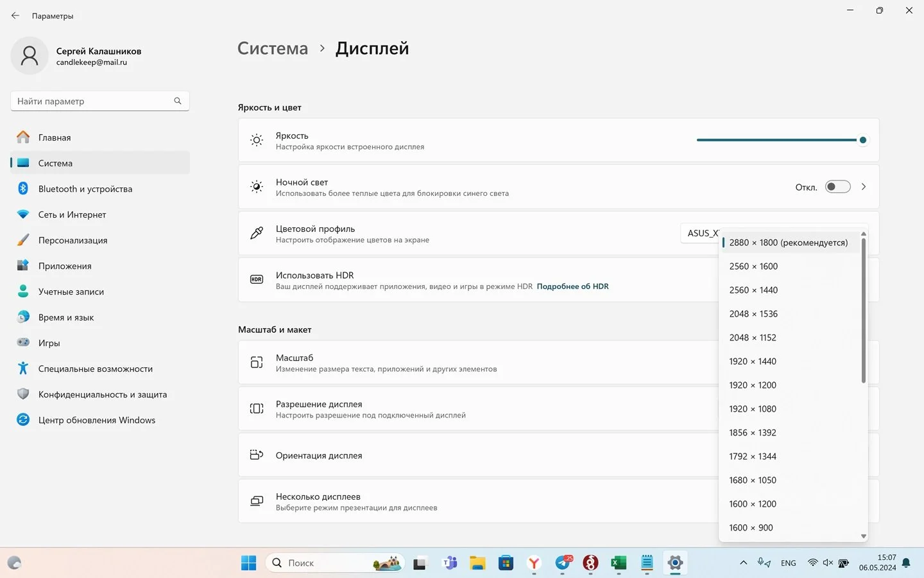Open Telegram from the taskbar
This screenshot has width=924, height=578.
coord(563,563)
